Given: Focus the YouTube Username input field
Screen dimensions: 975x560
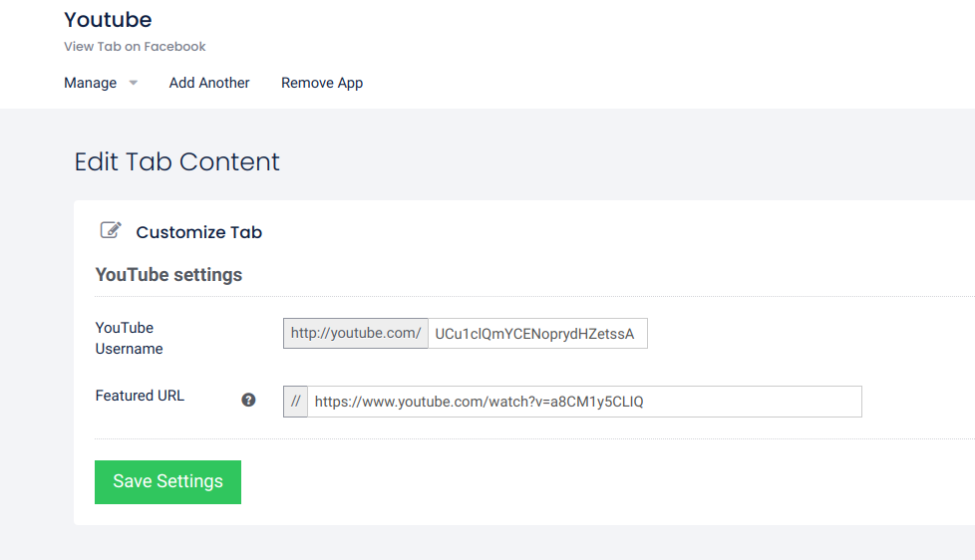Looking at the screenshot, I should [x=537, y=334].
